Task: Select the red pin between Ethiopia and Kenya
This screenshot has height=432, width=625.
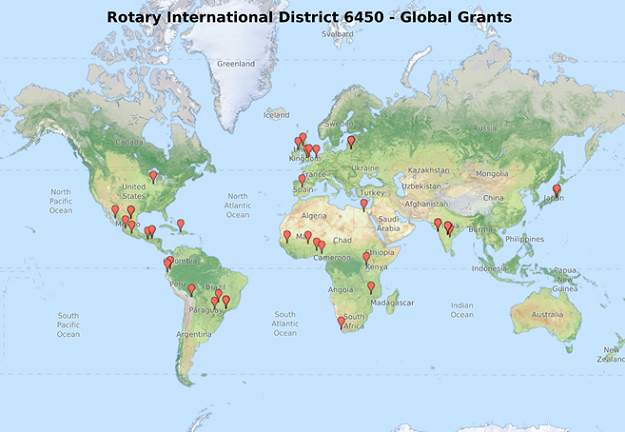Action: pyautogui.click(x=366, y=258)
